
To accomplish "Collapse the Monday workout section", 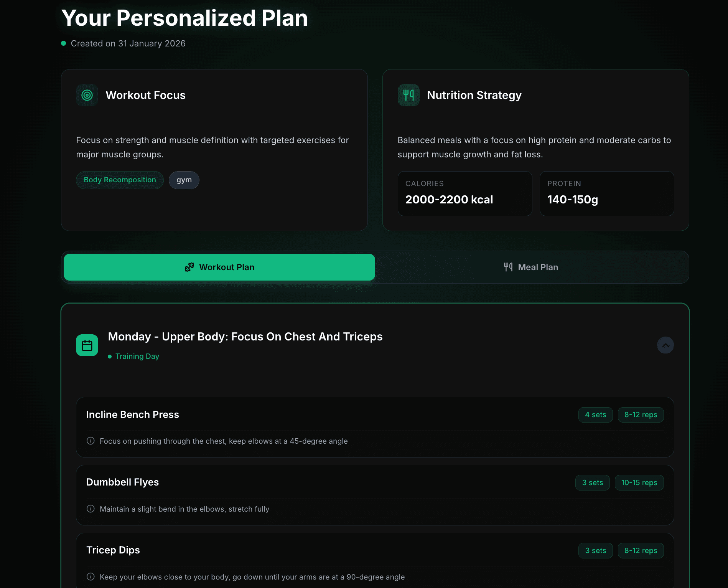I will pos(665,345).
